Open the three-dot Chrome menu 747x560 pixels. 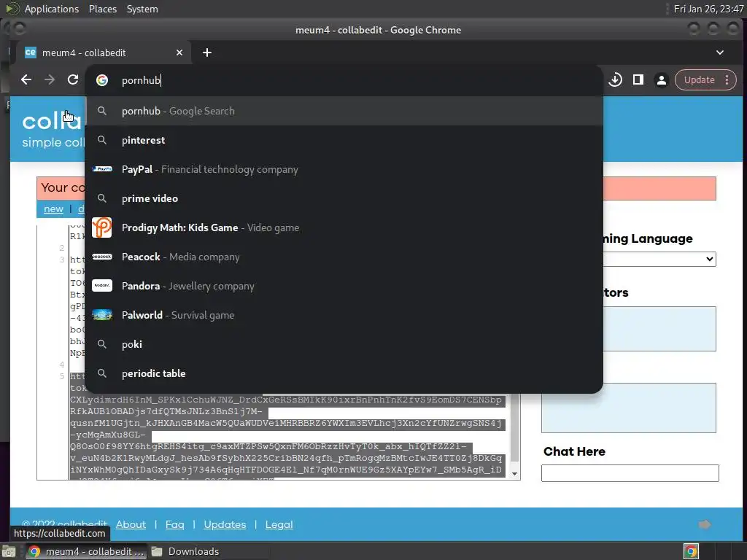tap(727, 80)
